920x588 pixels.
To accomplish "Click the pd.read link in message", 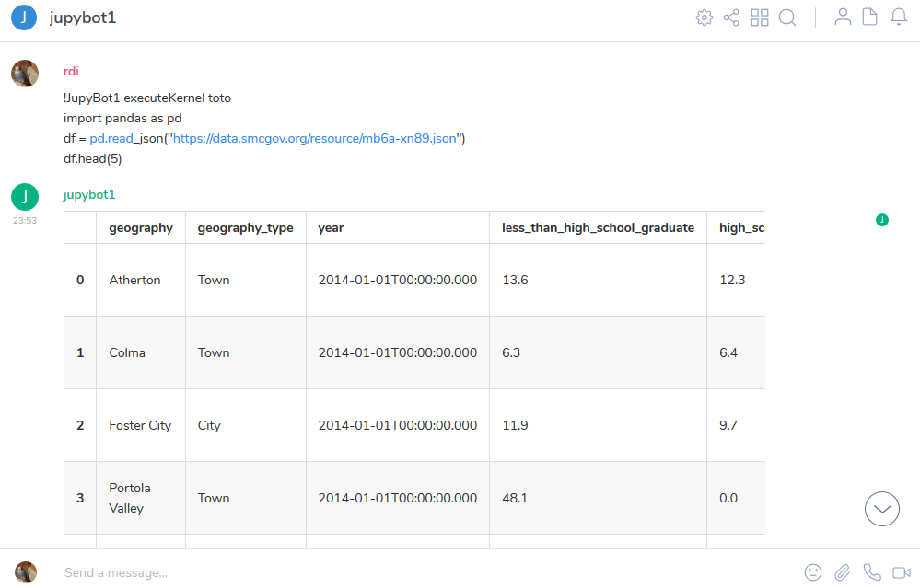I will (x=111, y=138).
